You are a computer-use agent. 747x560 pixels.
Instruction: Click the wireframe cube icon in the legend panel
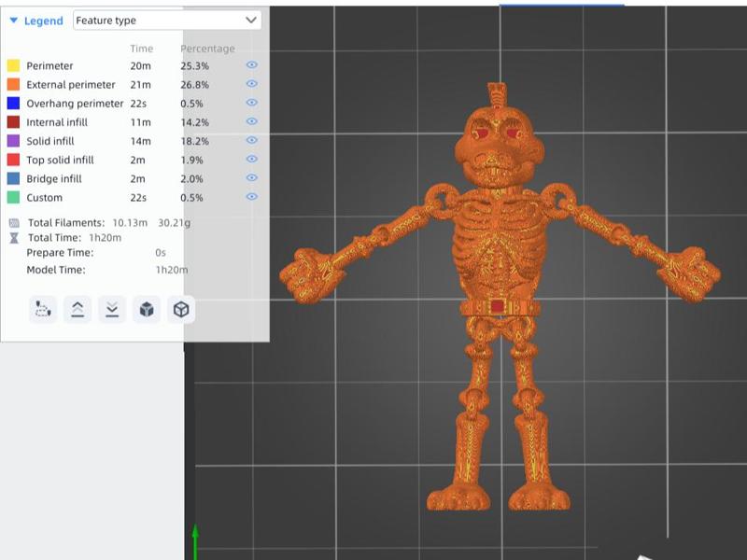[x=181, y=310]
